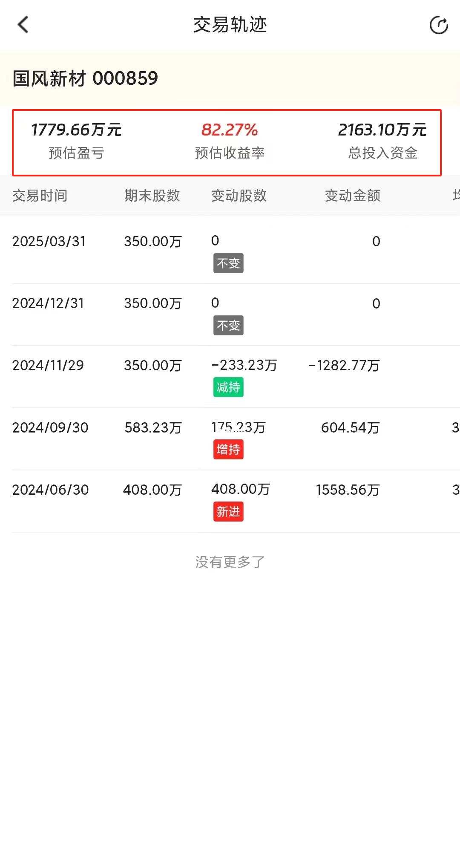Select the 变动金额 column header
The image size is (460, 868).
click(353, 196)
